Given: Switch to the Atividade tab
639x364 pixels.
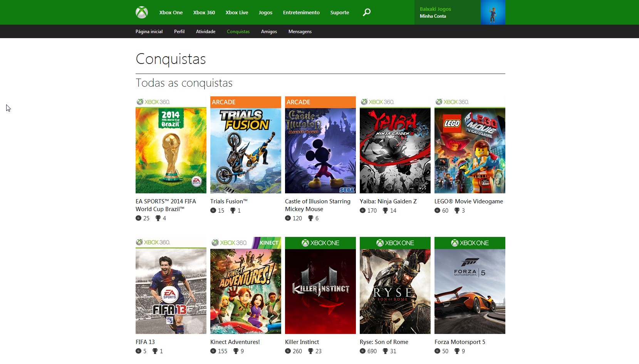Looking at the screenshot, I should click(206, 32).
